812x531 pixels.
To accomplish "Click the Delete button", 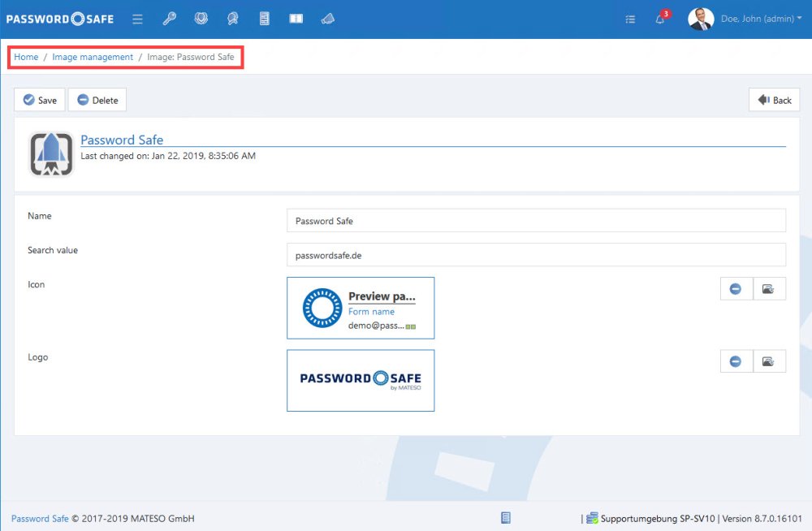I will click(97, 100).
